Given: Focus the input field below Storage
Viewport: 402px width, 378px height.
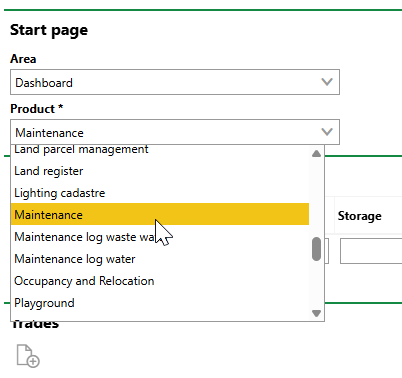Looking at the screenshot, I should tap(371, 251).
